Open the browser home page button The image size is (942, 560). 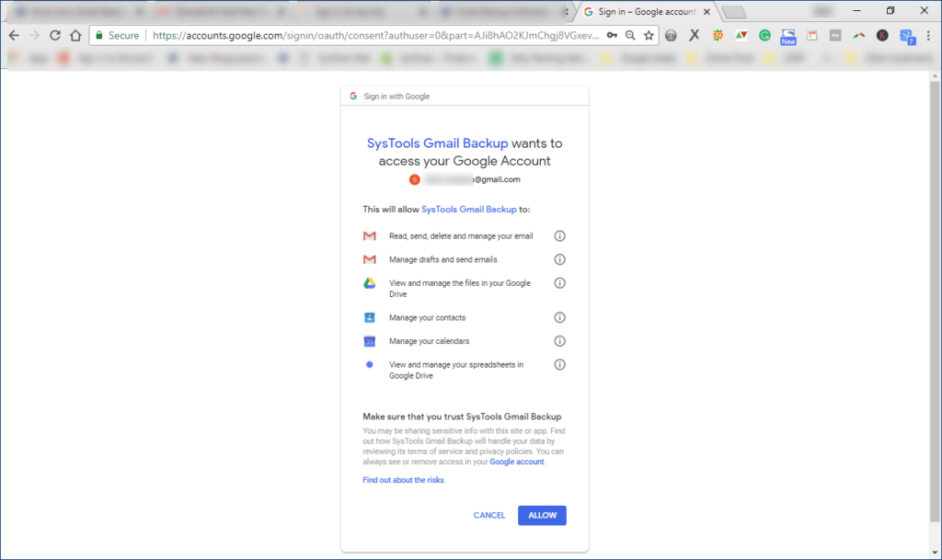(75, 35)
